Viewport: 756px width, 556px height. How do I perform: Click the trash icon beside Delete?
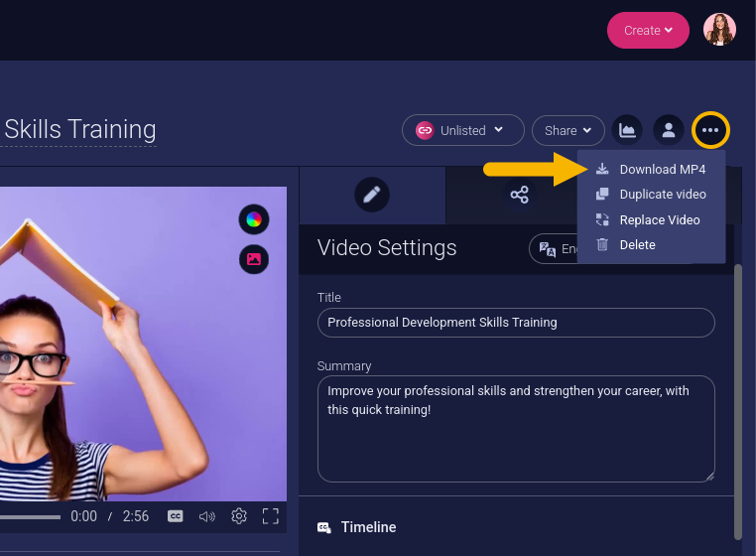tap(602, 244)
